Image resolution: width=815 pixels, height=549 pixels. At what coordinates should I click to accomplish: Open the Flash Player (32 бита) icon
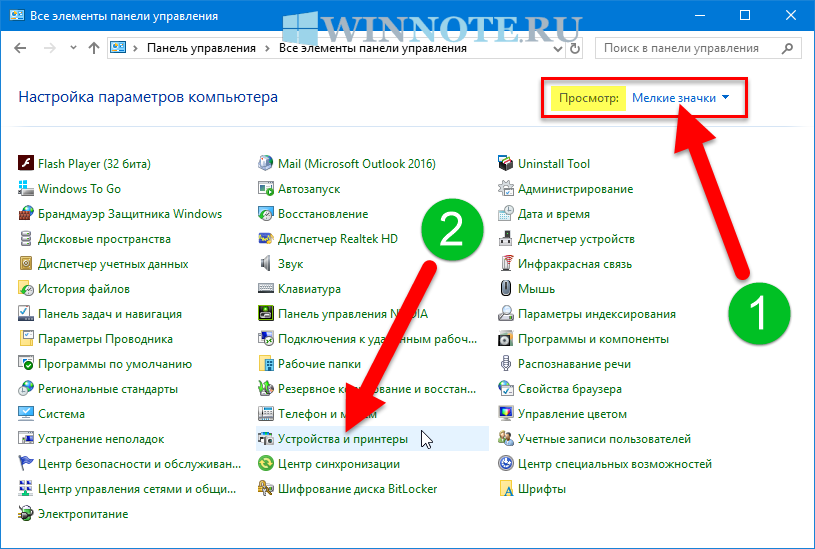[26, 164]
